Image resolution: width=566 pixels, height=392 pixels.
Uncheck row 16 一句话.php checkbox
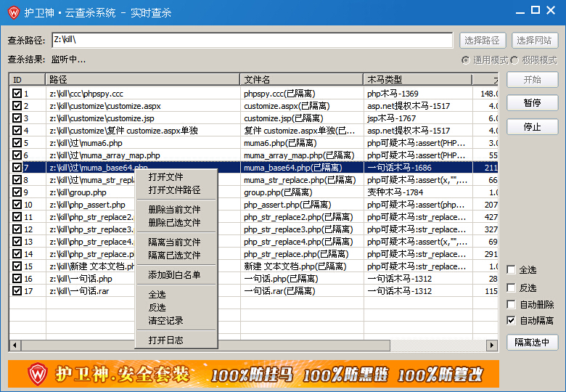tap(17, 278)
